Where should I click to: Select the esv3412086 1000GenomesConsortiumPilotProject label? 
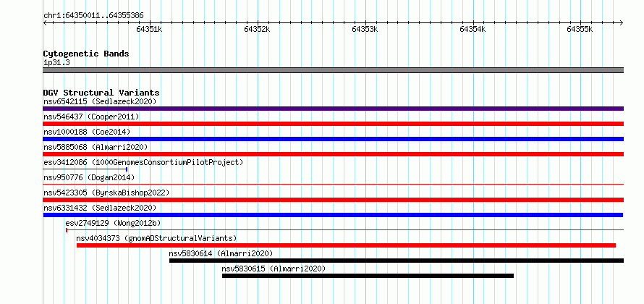point(143,162)
